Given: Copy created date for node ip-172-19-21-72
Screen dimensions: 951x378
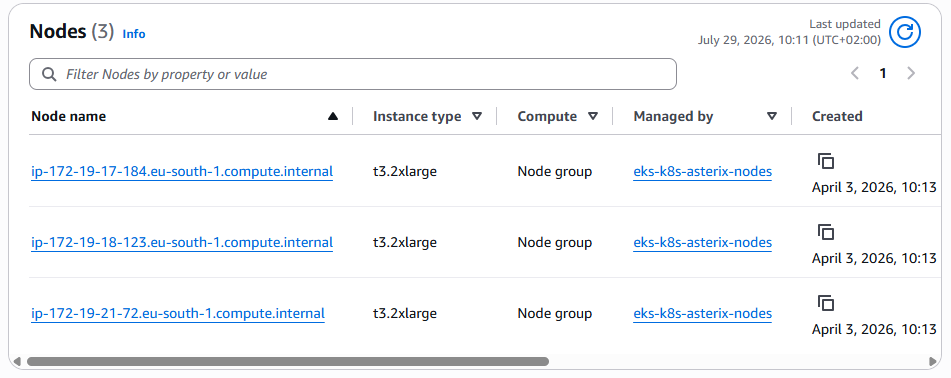Looking at the screenshot, I should [825, 303].
